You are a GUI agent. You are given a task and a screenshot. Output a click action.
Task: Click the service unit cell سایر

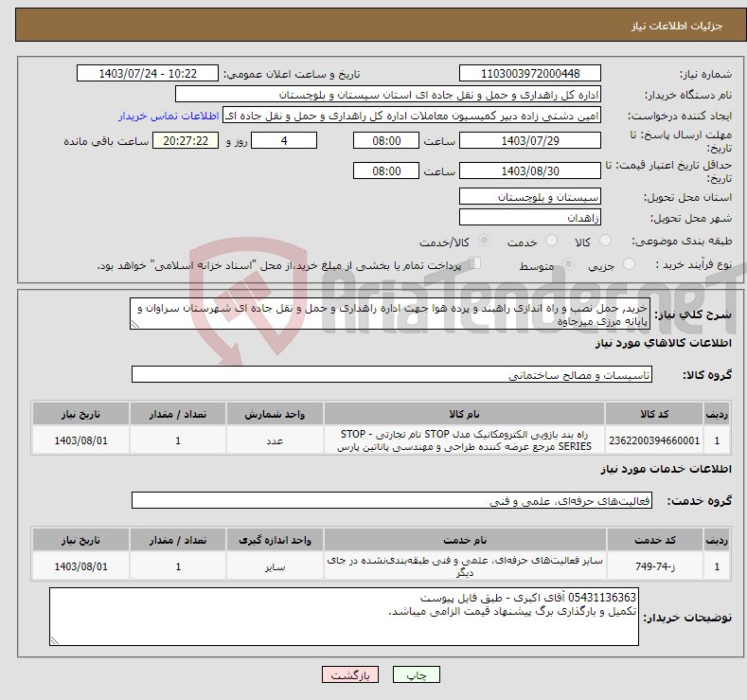pos(275,566)
